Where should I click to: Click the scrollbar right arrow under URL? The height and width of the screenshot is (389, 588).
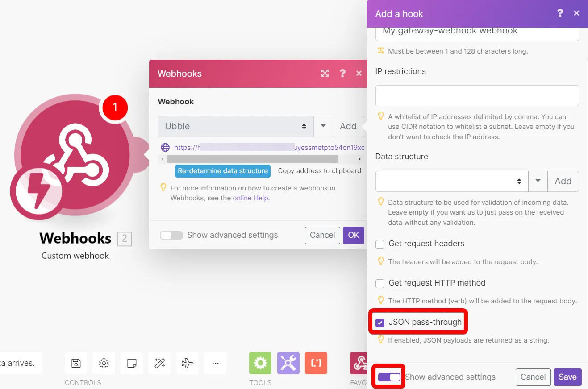(360, 159)
